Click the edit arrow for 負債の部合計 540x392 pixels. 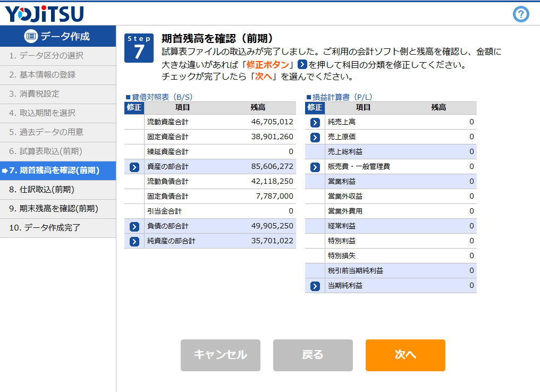point(134,226)
